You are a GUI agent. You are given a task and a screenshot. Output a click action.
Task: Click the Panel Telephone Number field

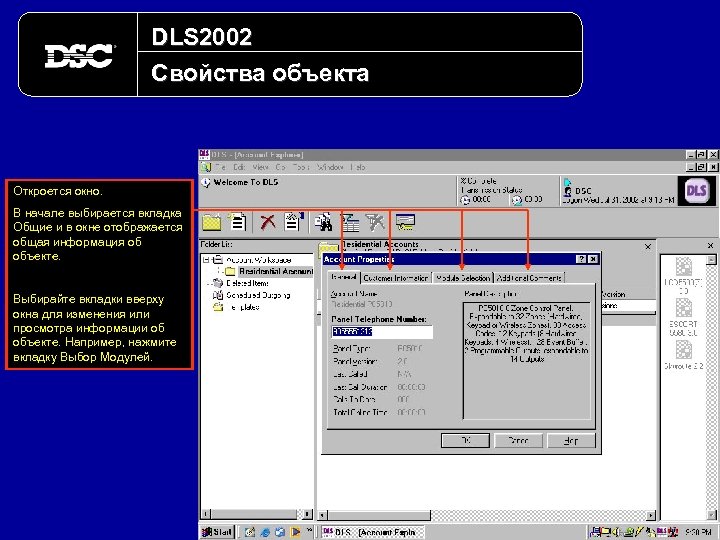382,332
